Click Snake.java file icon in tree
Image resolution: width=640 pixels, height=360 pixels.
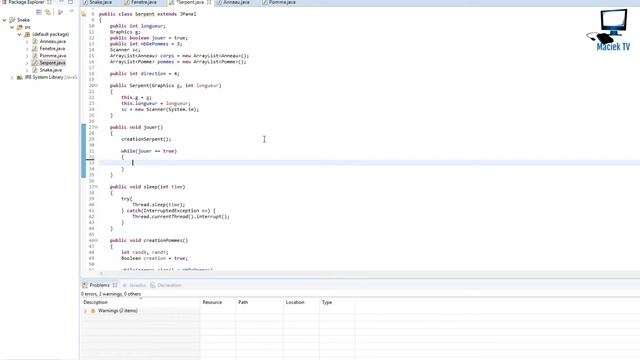[35, 70]
